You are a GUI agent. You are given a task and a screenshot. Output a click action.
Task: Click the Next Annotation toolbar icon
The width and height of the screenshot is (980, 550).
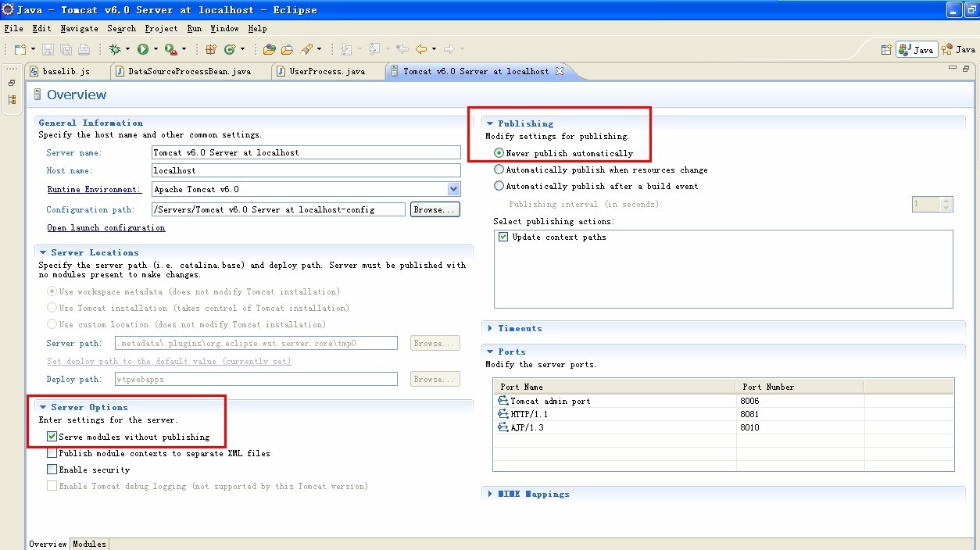(x=347, y=49)
